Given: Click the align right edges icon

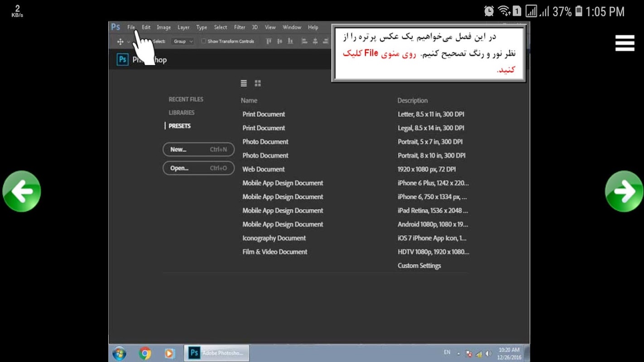Looking at the screenshot, I should coord(326,41).
